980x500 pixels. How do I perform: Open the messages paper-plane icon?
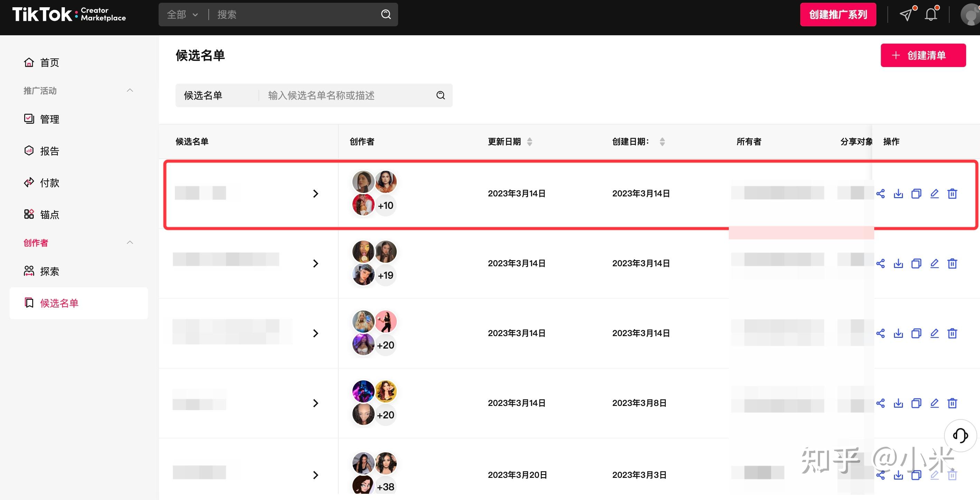pos(906,15)
